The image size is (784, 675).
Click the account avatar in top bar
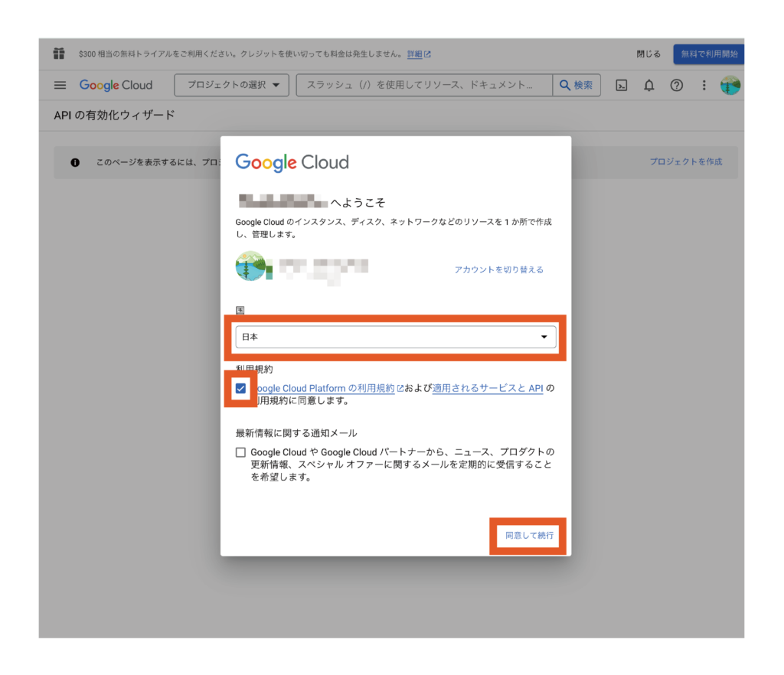point(730,86)
